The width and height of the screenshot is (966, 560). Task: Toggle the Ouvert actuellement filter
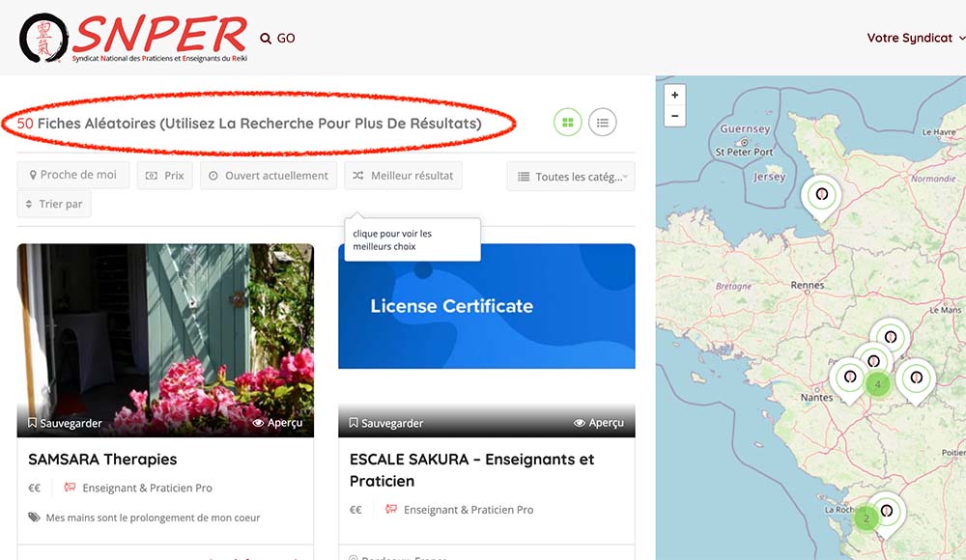[x=269, y=176]
